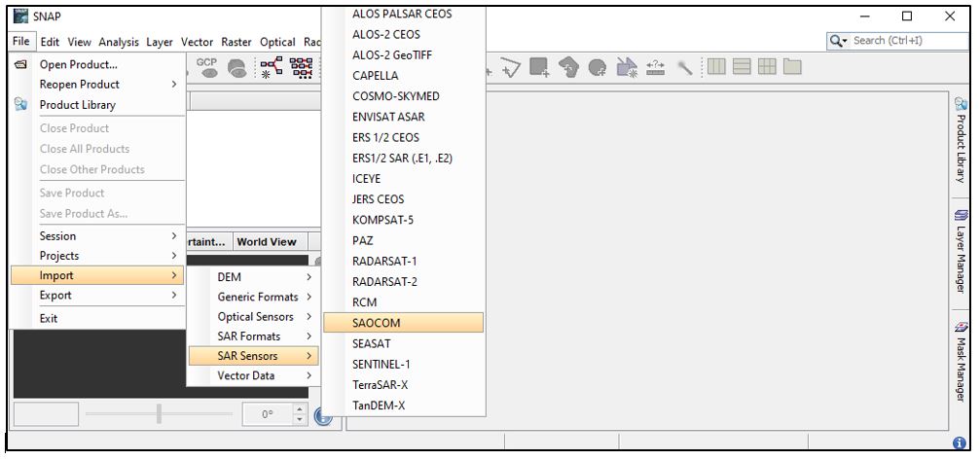The height and width of the screenshot is (460, 980).
Task: Expand Generic Formats import submenu
Action: coord(254,297)
